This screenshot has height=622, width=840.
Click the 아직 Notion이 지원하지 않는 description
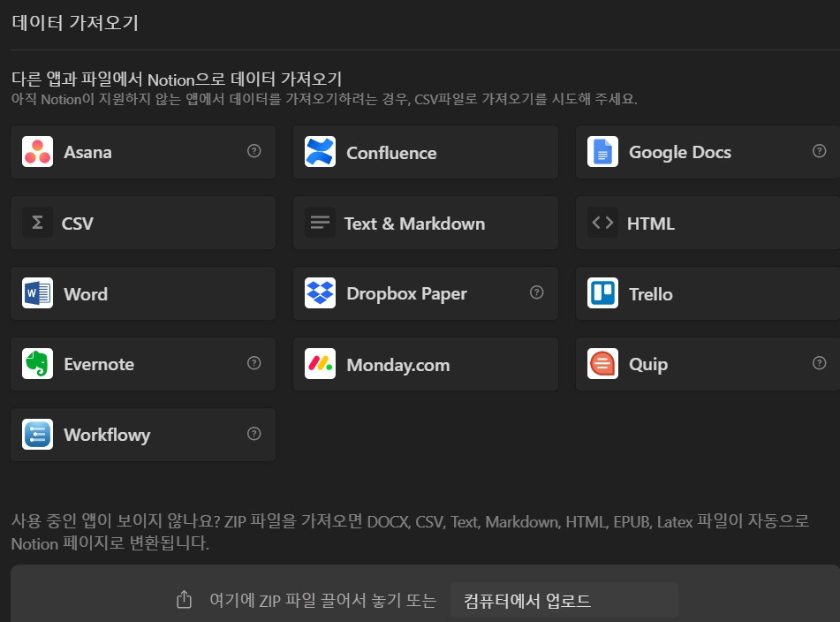(324, 99)
